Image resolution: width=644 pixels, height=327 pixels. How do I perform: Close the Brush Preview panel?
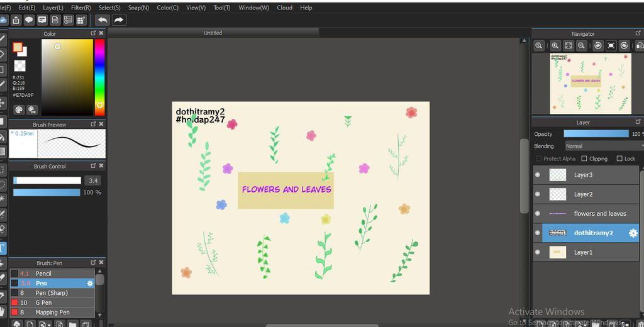pos(101,124)
